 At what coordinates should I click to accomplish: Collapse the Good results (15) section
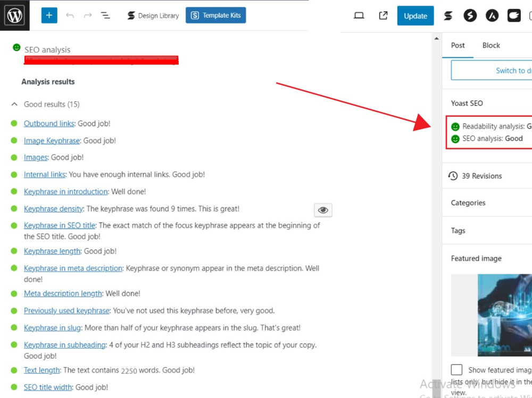(x=45, y=104)
